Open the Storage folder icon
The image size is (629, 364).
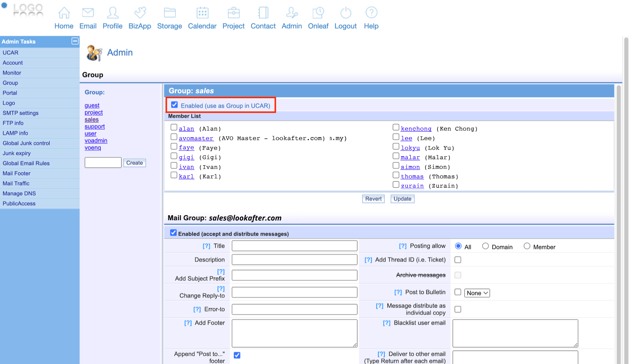pyautogui.click(x=169, y=13)
